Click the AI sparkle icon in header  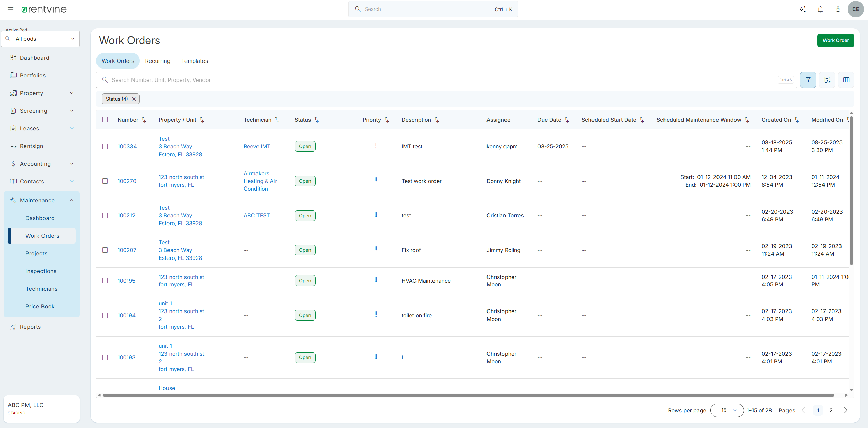[x=802, y=9]
